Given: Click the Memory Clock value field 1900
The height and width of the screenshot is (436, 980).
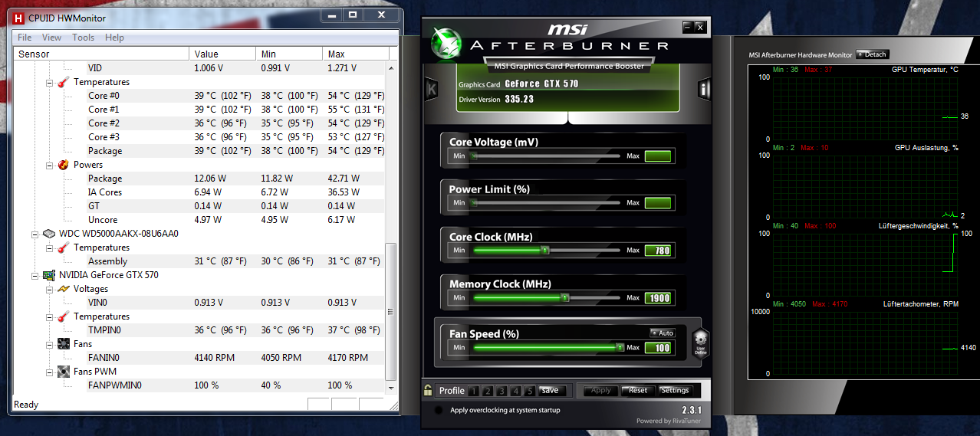Looking at the screenshot, I should pyautogui.click(x=658, y=298).
